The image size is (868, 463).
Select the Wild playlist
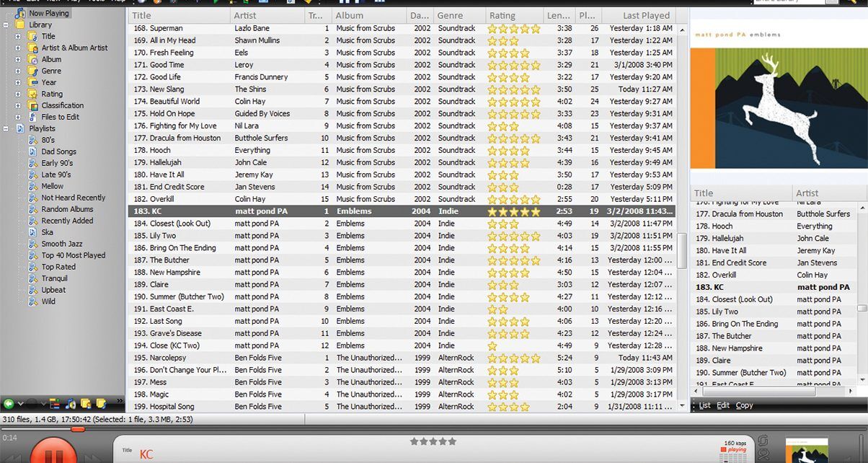[48, 301]
